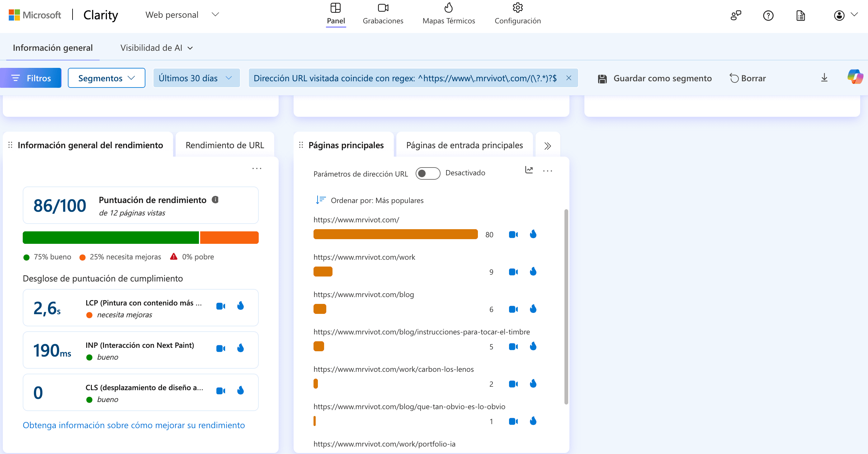View recordings for the INP metric
The height and width of the screenshot is (454, 868).
pos(221,348)
